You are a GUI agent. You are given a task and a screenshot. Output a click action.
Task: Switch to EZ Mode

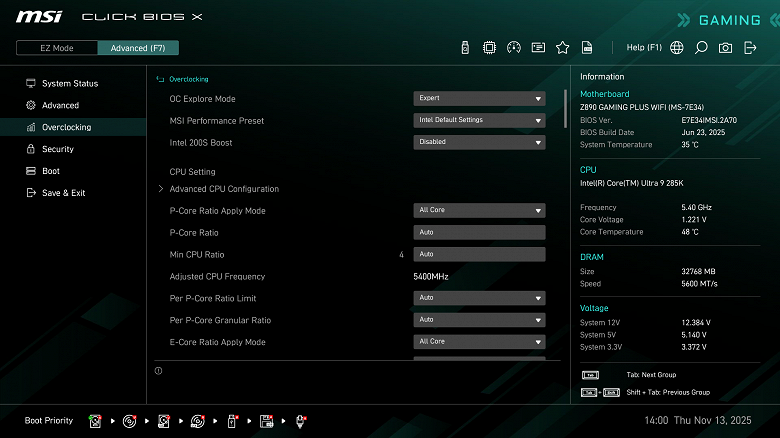(57, 48)
